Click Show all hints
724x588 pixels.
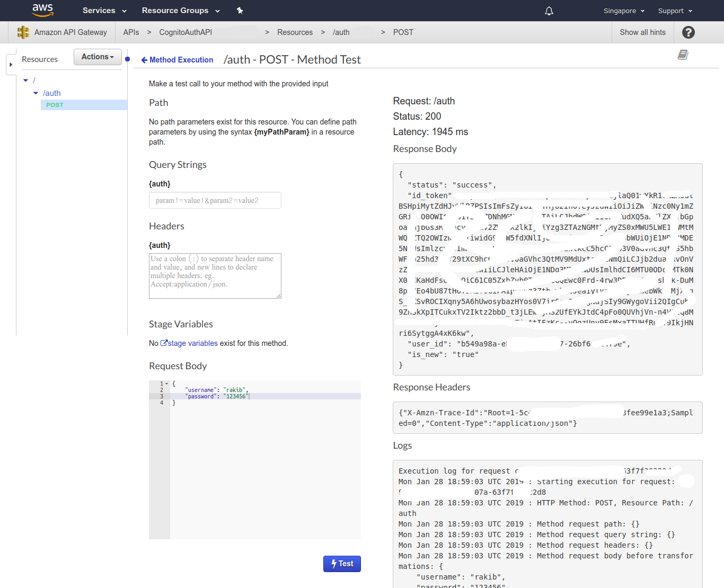pos(642,32)
